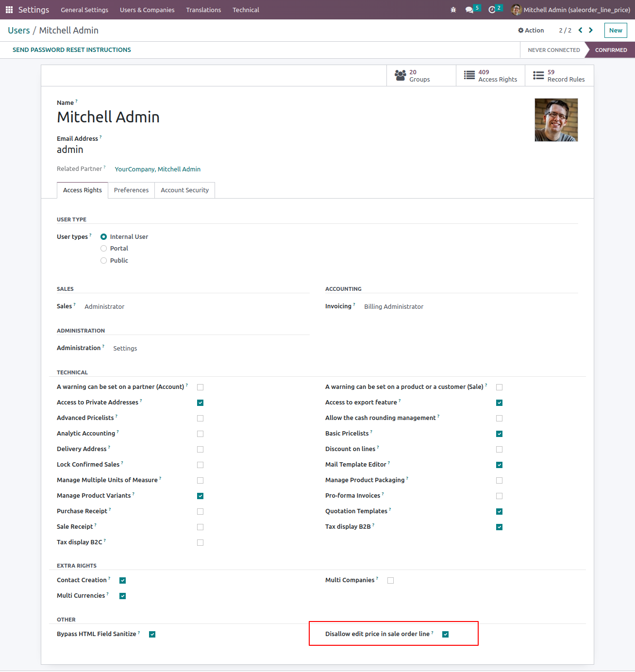
Task: Select the Public user type
Action: pyautogui.click(x=103, y=261)
